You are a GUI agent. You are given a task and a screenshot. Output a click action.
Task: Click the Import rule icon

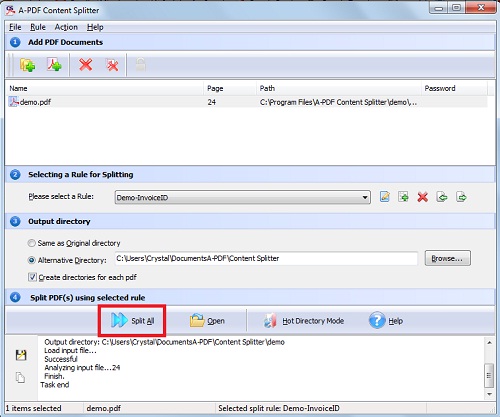[442, 197]
